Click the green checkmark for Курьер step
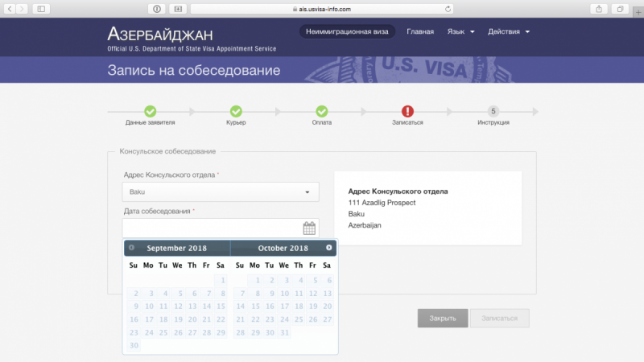The height and width of the screenshot is (362, 644). pyautogui.click(x=236, y=111)
